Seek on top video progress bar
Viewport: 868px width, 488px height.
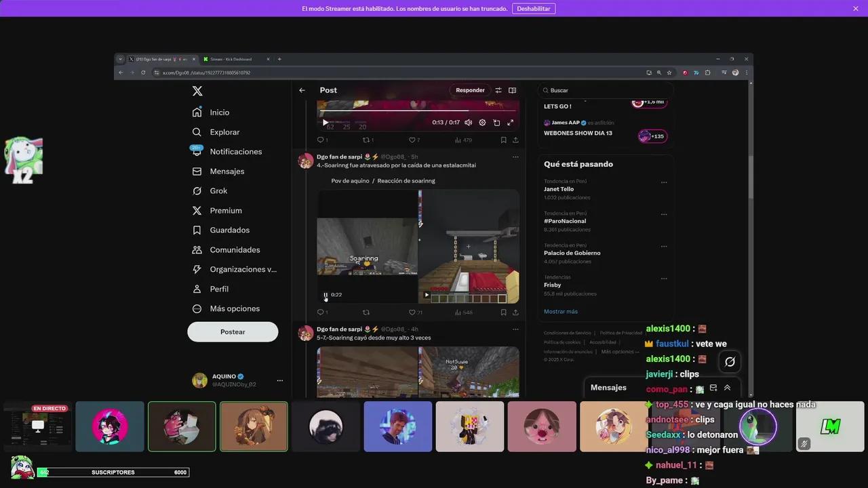418,110
